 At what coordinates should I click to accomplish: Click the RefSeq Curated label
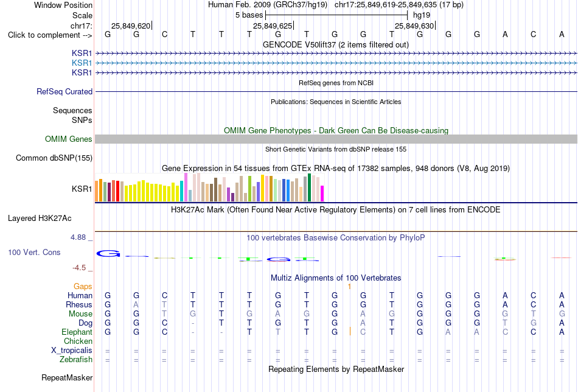tap(64, 91)
